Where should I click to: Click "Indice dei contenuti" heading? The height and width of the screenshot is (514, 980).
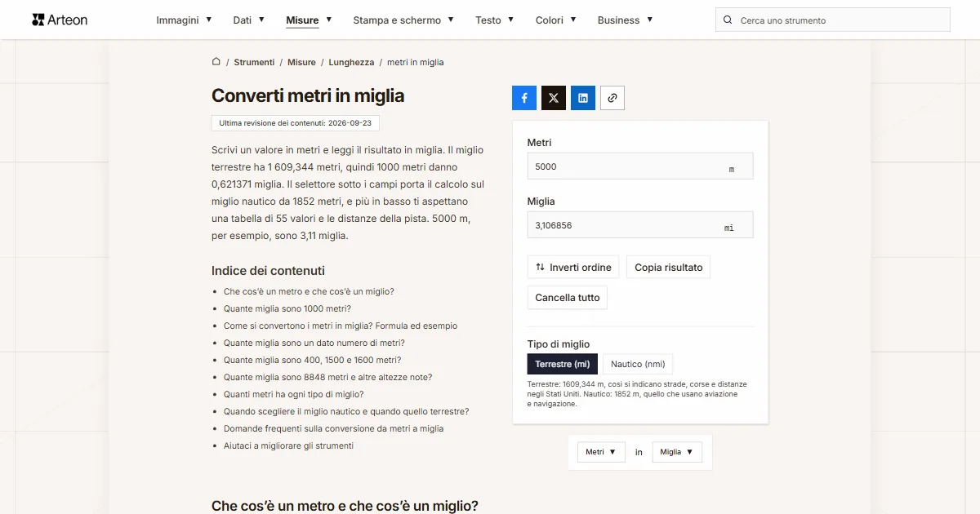[x=268, y=271]
